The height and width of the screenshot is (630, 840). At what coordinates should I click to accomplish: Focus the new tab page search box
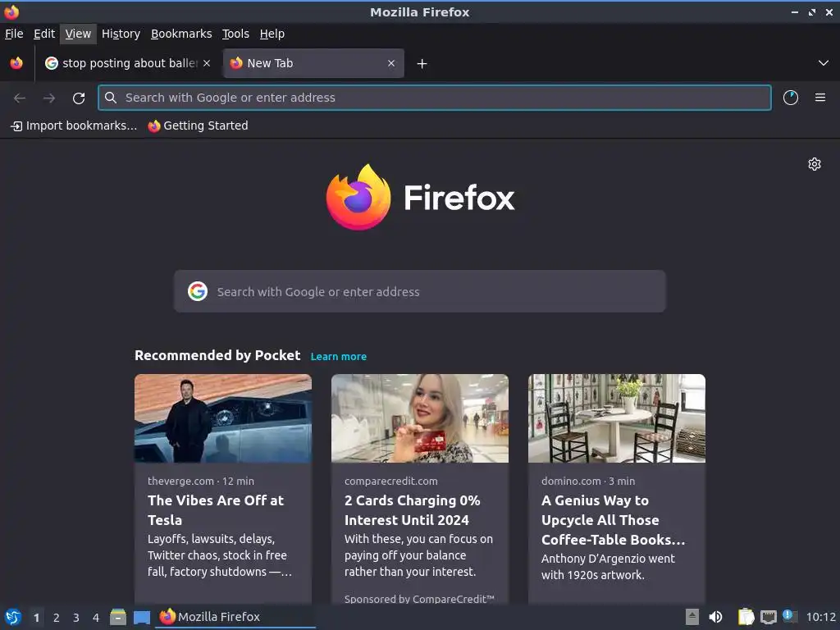click(419, 291)
